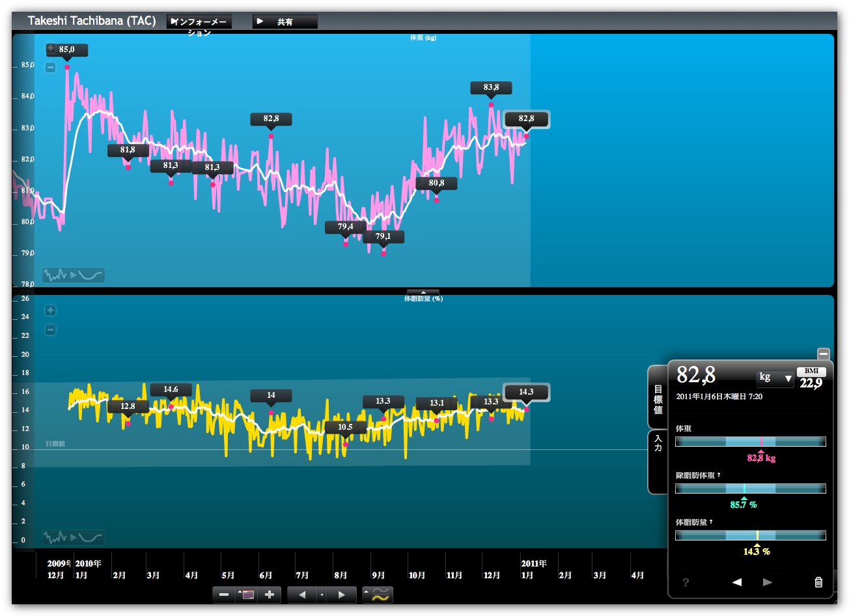Click the 共有 share button
Image resolution: width=849 pixels, height=616 pixels.
(285, 22)
